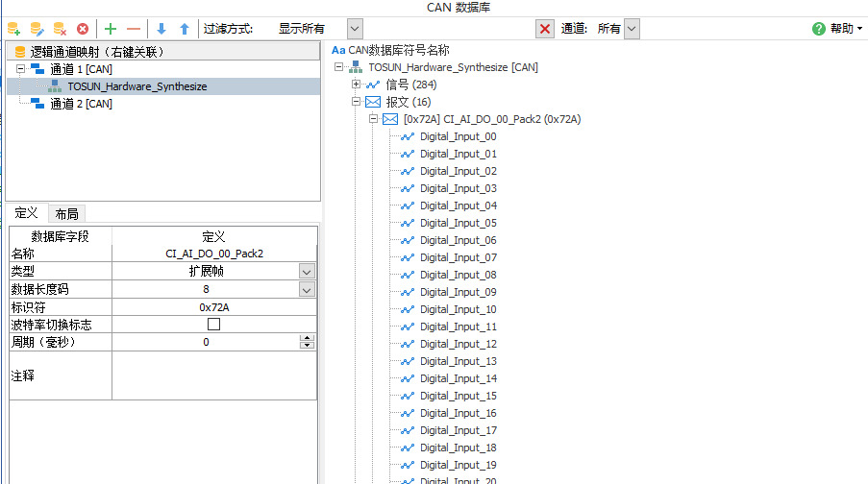
Task: Click the 名称 value CI_AI_DO_00_Pack2
Action: (x=214, y=254)
